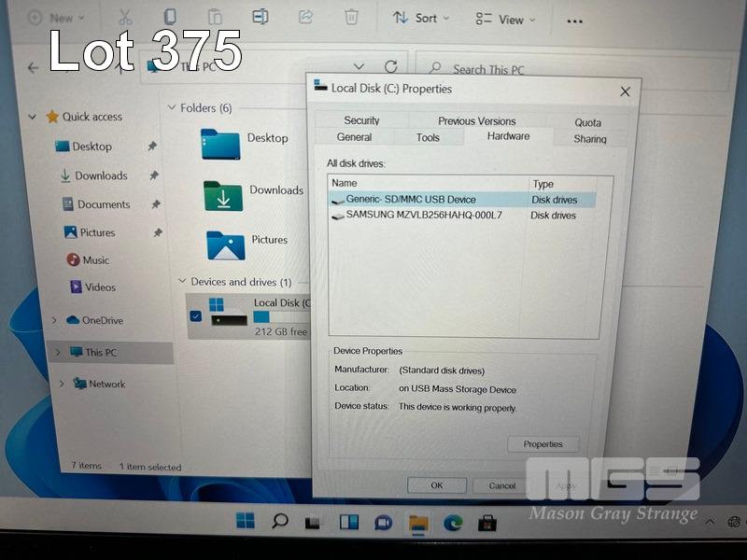Open the View dropdown menu
Viewport: 747px width, 560px height.
click(x=505, y=20)
